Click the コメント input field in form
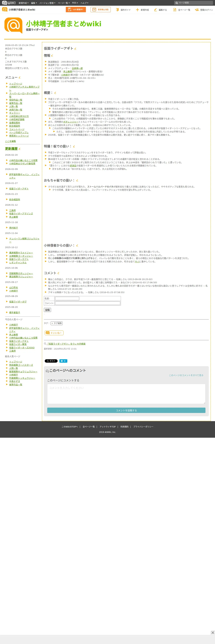This screenshot has width=215, height=644. point(88,303)
